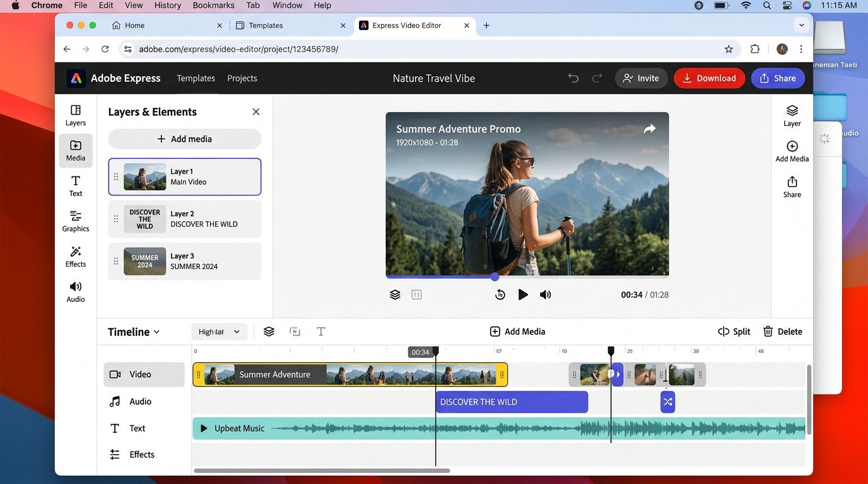Bookmark this page with the star icon
Image resolution: width=868 pixels, height=484 pixels.
[729, 49]
